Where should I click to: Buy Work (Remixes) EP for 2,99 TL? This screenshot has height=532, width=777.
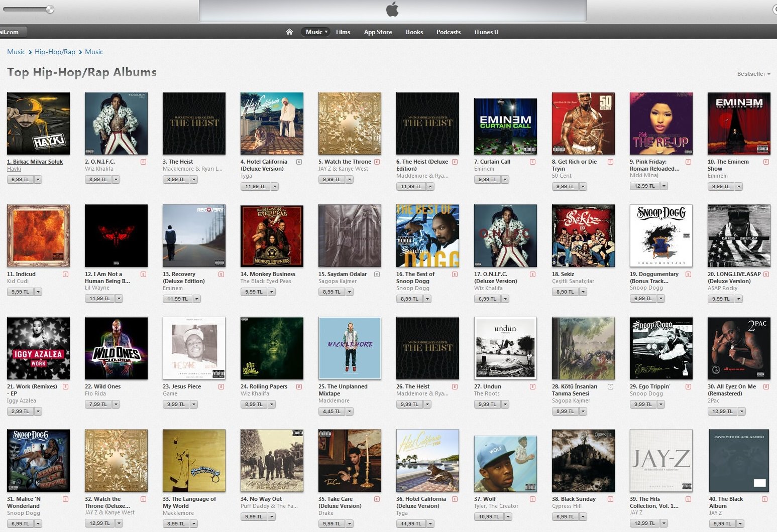click(x=20, y=411)
